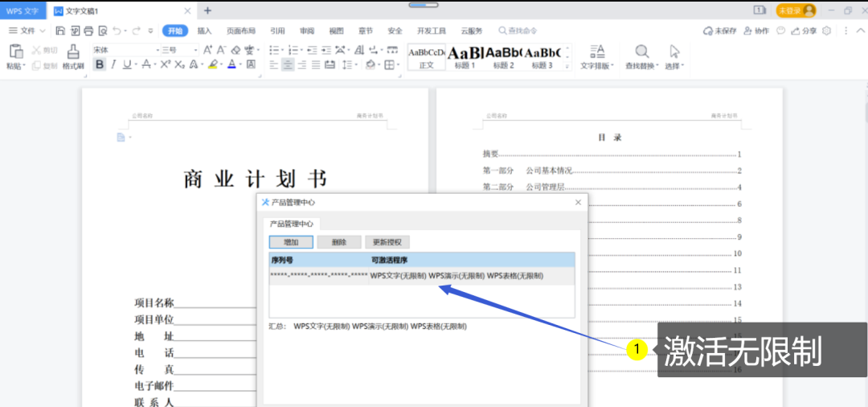Click 更新授权 button in the dialog
This screenshot has height=407, width=868.
[x=387, y=242]
